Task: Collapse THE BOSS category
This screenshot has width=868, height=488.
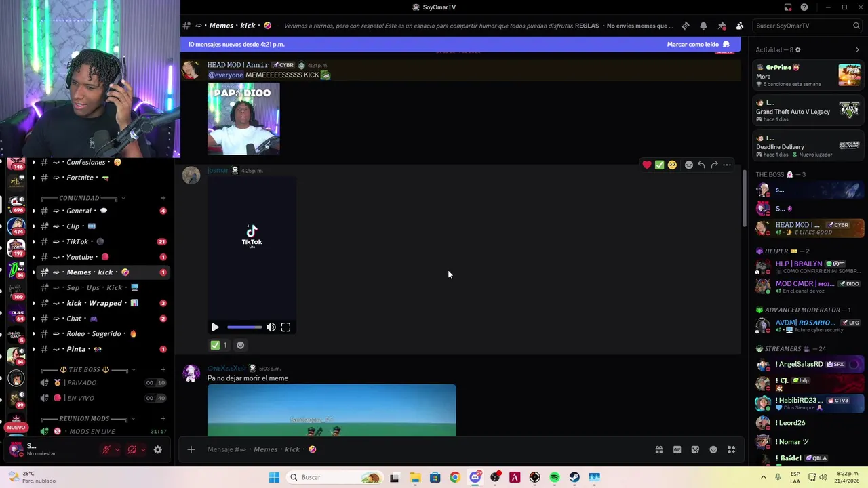Action: click(x=88, y=369)
